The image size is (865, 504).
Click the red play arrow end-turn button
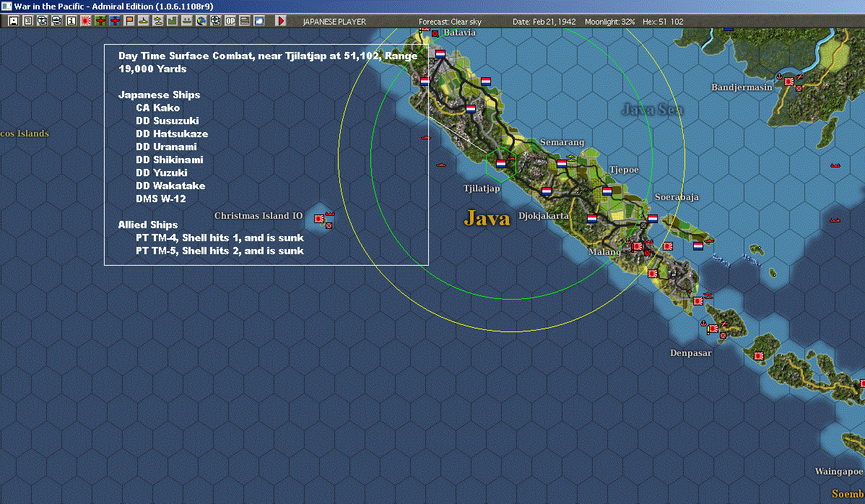[x=281, y=21]
